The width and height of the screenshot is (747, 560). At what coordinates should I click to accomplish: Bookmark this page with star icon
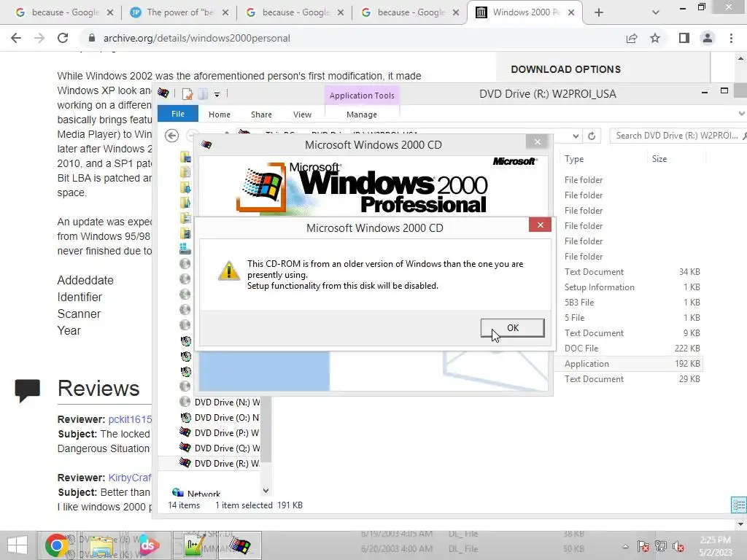point(655,38)
